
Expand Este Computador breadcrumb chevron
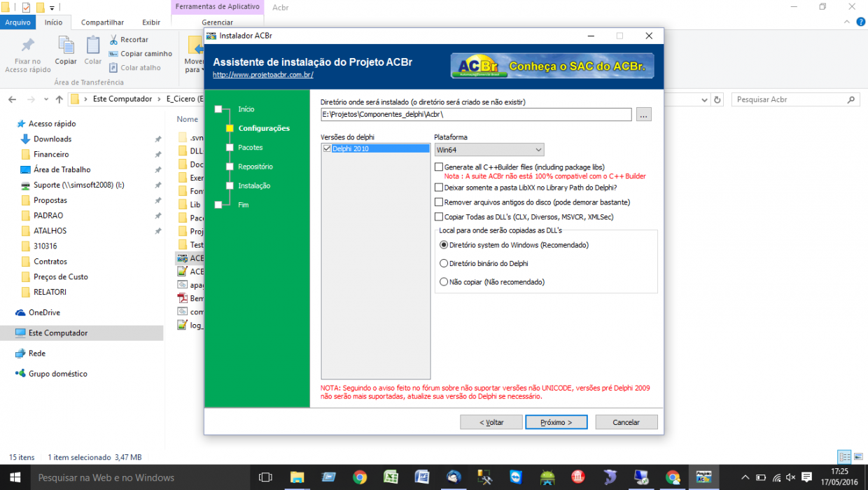pyautogui.click(x=158, y=99)
